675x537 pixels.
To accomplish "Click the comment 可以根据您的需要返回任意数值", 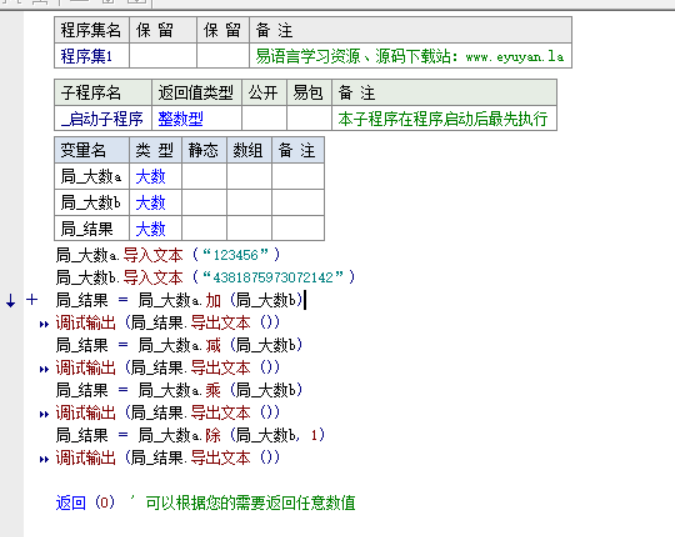I will pyautogui.click(x=250, y=503).
